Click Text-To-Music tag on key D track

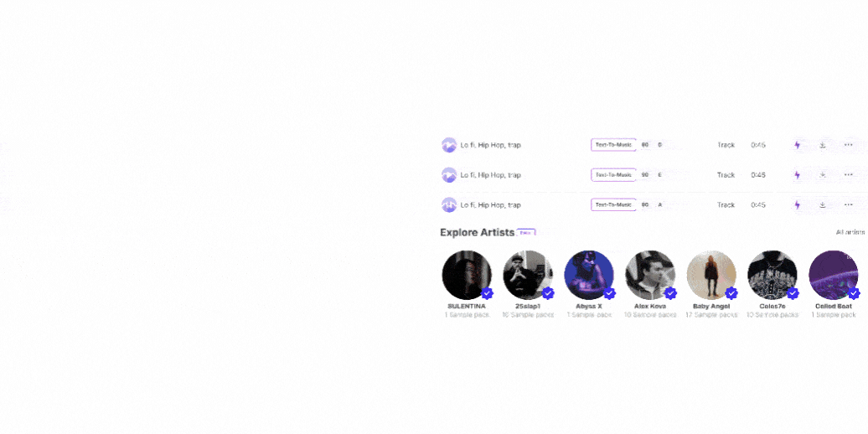[613, 145]
